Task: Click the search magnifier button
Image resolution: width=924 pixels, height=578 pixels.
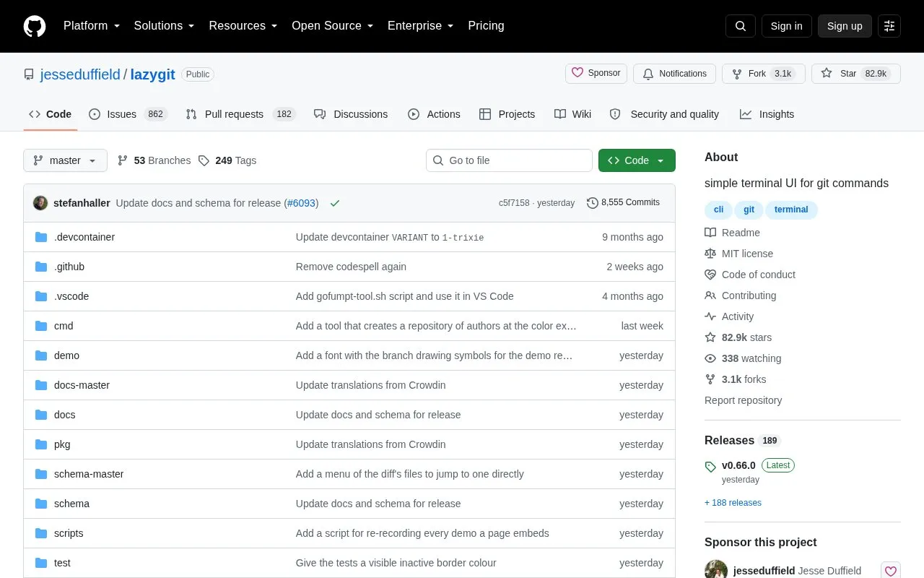Action: [741, 26]
